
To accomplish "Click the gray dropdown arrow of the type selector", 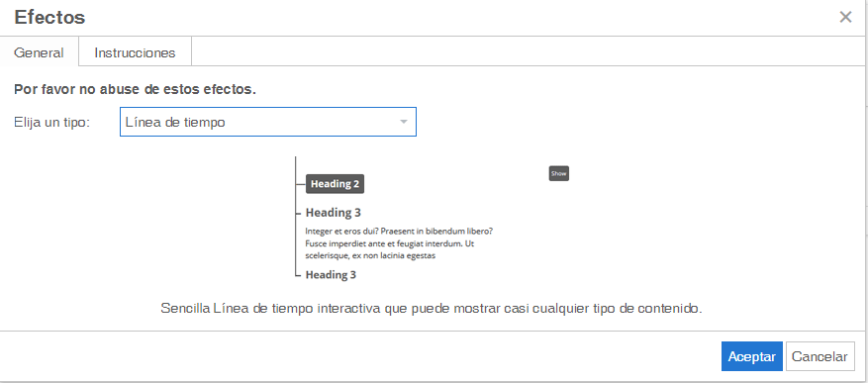I will [x=404, y=122].
